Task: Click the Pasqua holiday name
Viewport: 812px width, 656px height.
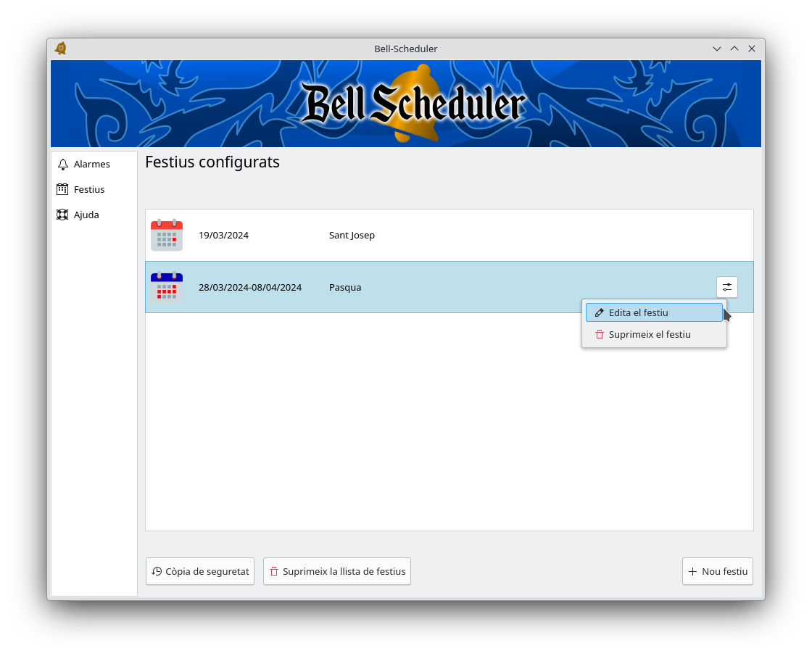Action: pyautogui.click(x=345, y=288)
